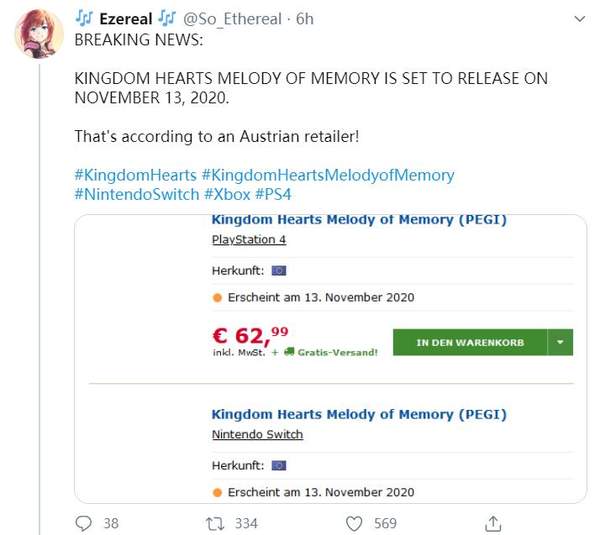
Task: Follow the #NintendoSwitch hashtag link
Action: point(137,194)
